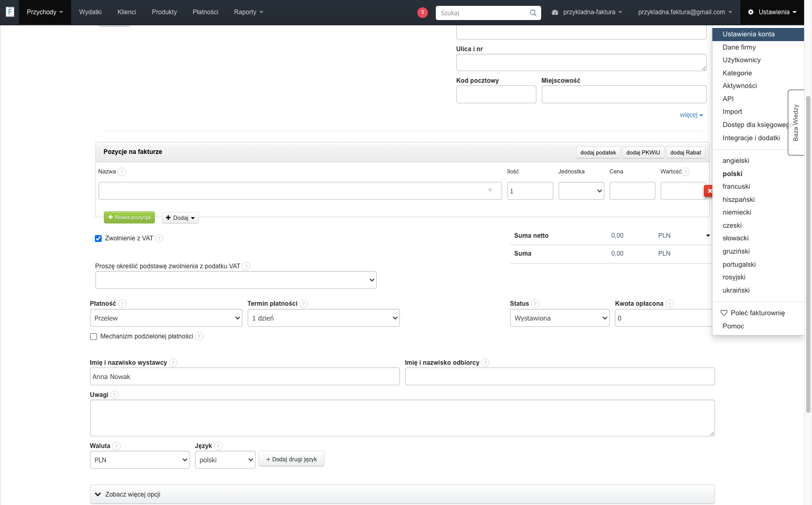This screenshot has width=812, height=505.
Task: Open the notifications badge showing 5
Action: [423, 12]
